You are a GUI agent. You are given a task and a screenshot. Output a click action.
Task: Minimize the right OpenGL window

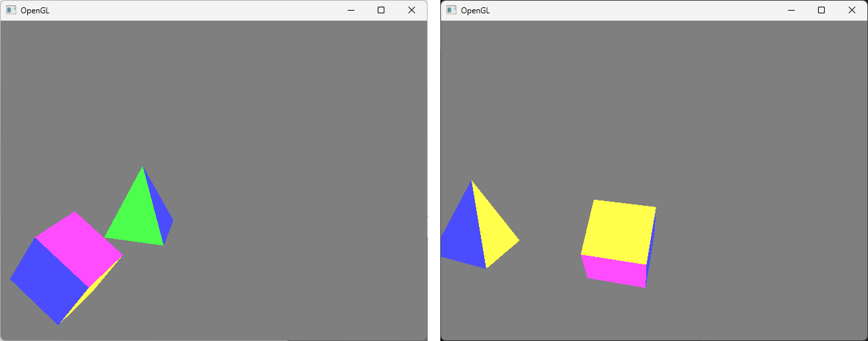(791, 10)
